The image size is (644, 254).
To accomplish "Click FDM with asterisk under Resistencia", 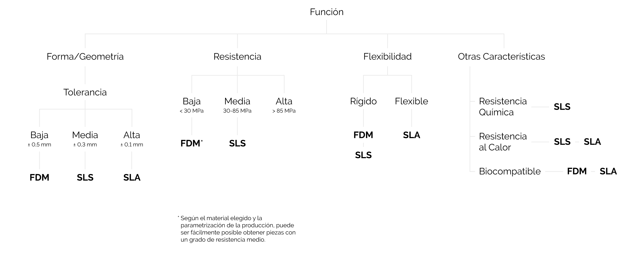I will [192, 143].
